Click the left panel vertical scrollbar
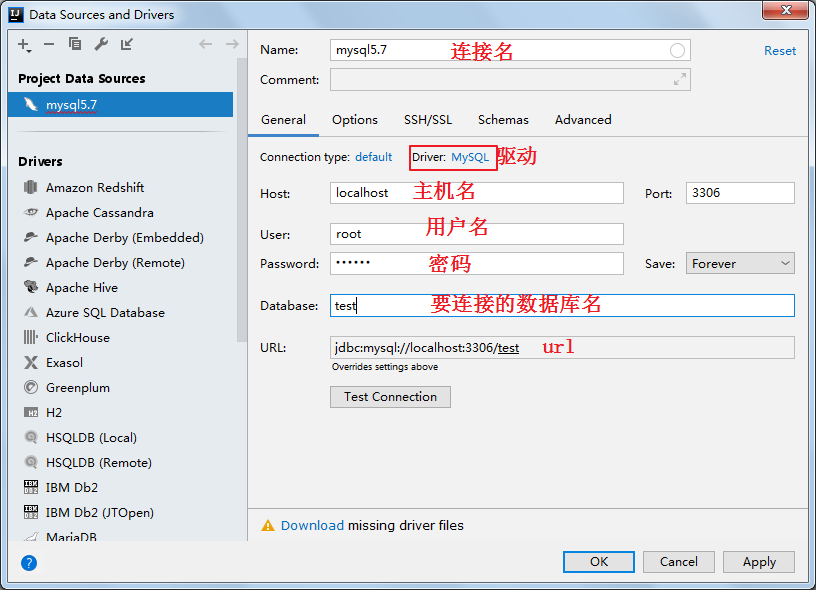Image resolution: width=816 pixels, height=590 pixels. click(241, 200)
